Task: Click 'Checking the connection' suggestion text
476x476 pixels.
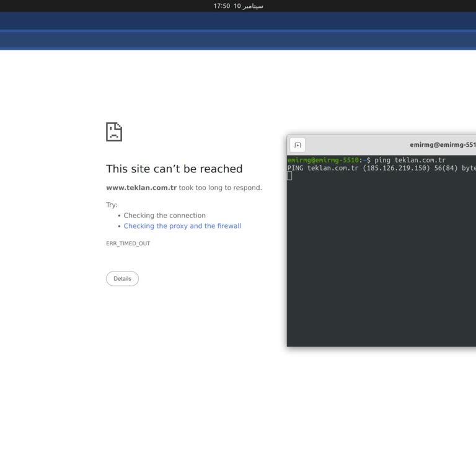Action: [x=164, y=216]
